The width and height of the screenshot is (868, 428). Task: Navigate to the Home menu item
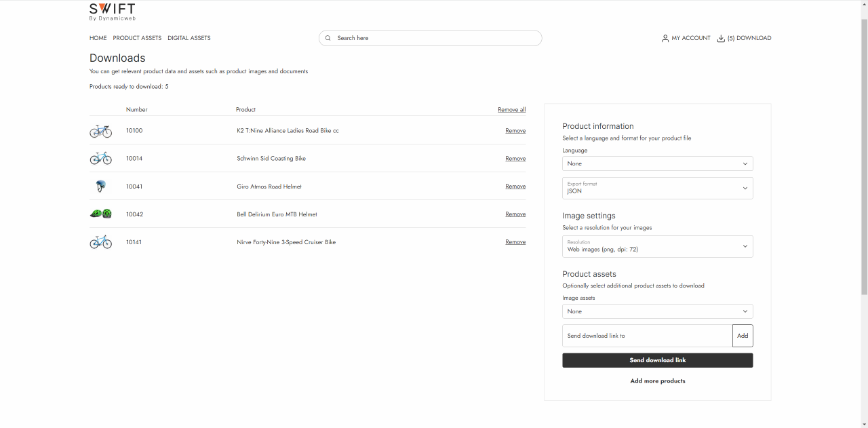(98, 38)
